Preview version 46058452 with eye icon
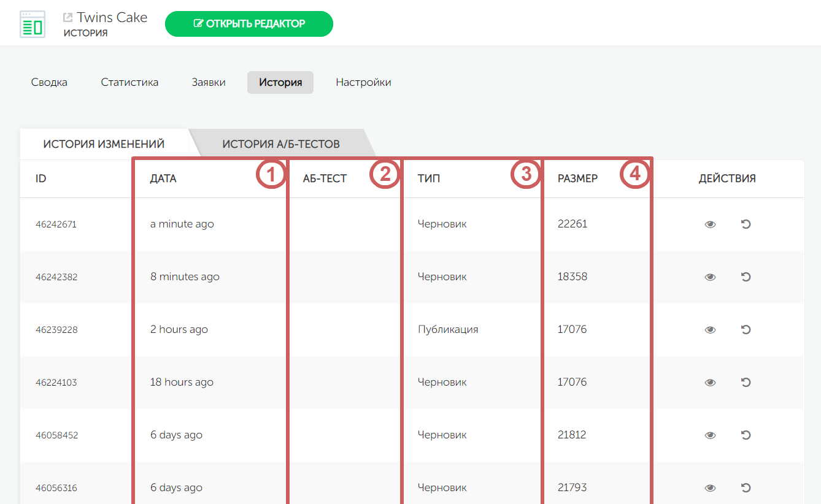 coord(710,435)
